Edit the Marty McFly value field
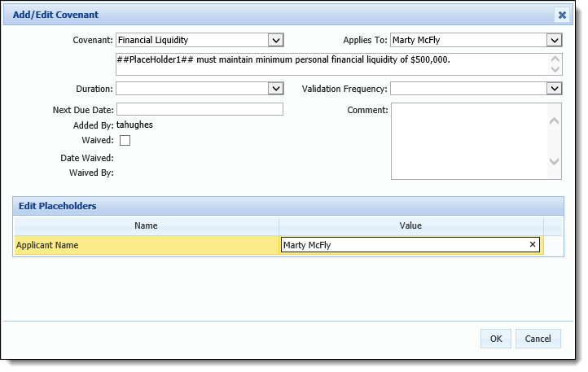This screenshot has height=372, width=588. (405, 245)
